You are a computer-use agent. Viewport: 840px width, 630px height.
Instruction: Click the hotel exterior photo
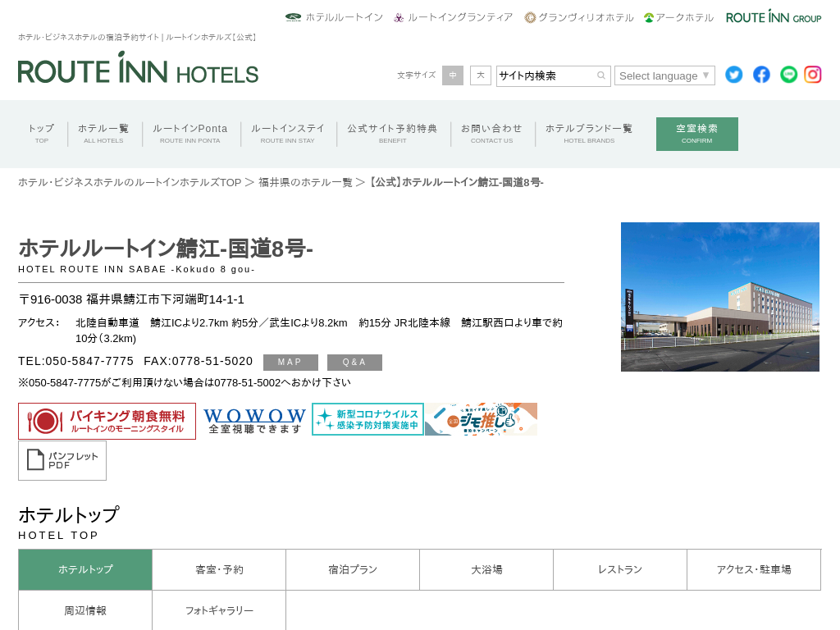(720, 297)
